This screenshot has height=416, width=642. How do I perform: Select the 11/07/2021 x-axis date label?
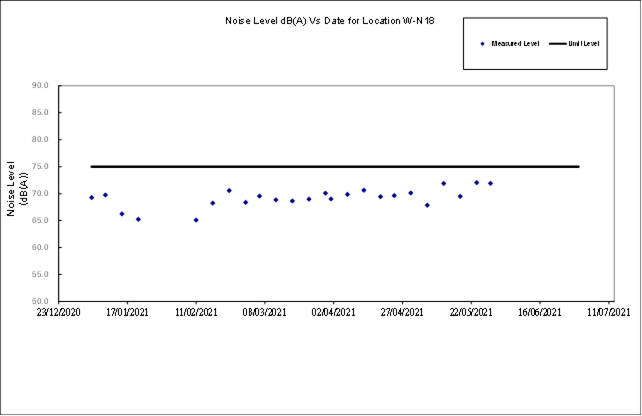(x=609, y=313)
